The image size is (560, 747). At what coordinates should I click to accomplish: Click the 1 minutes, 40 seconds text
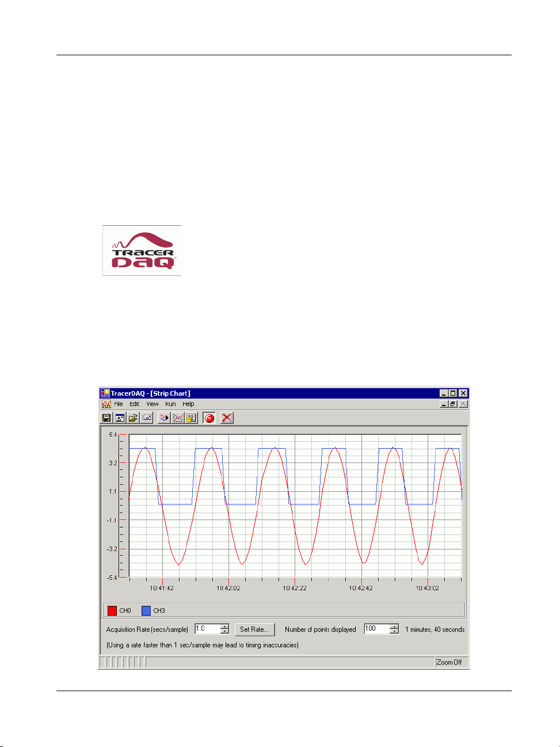435,630
